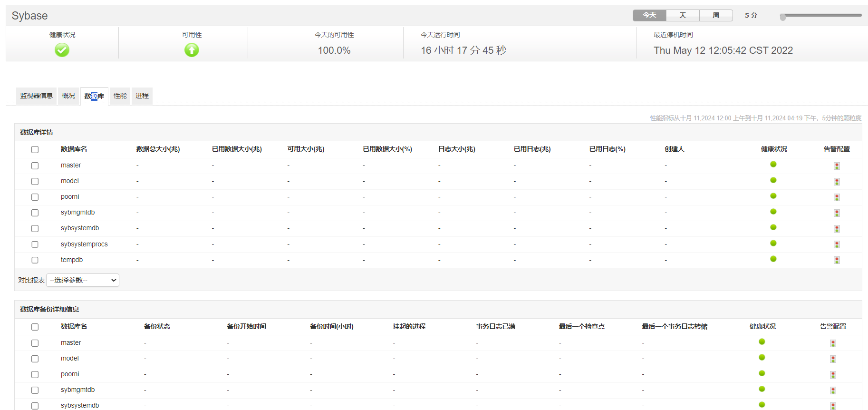The width and height of the screenshot is (868, 410).
Task: Click health status dot for poorni in database details
Action: coord(773,195)
